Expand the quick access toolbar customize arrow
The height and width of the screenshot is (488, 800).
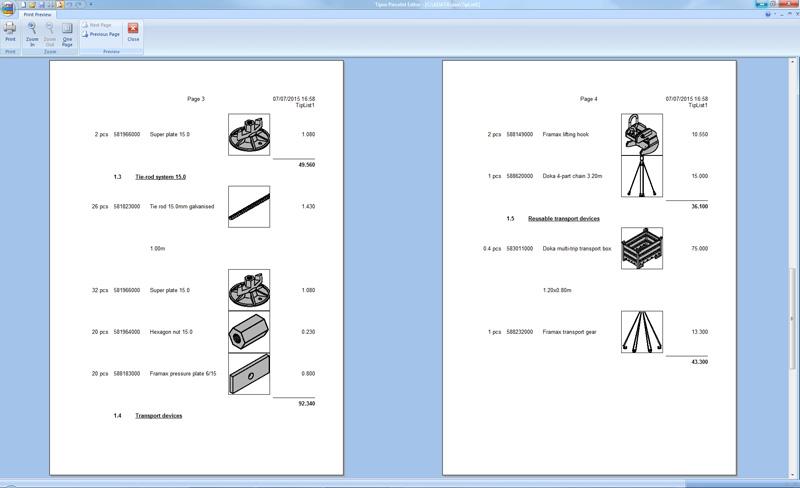[90, 5]
